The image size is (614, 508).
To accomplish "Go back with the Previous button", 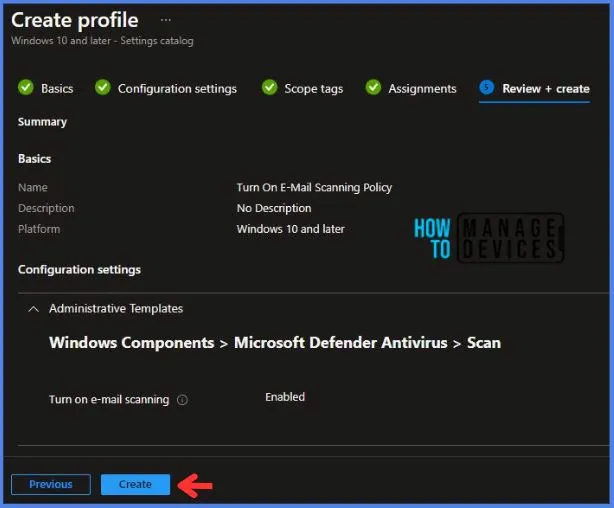I will (51, 484).
